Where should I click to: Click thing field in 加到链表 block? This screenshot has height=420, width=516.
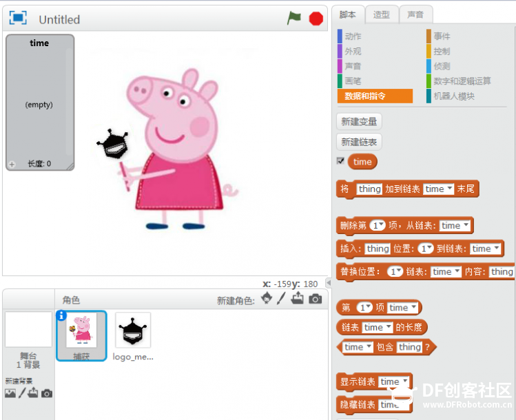click(369, 189)
